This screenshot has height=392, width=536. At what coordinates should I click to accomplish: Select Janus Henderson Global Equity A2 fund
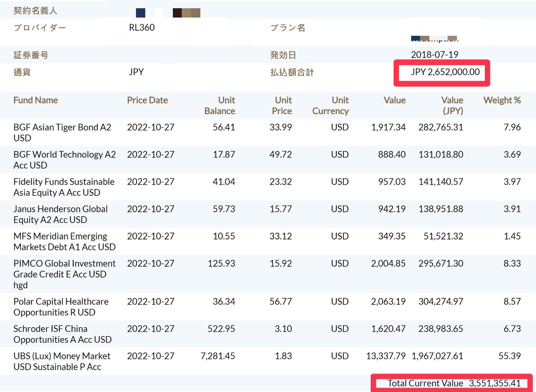click(60, 214)
